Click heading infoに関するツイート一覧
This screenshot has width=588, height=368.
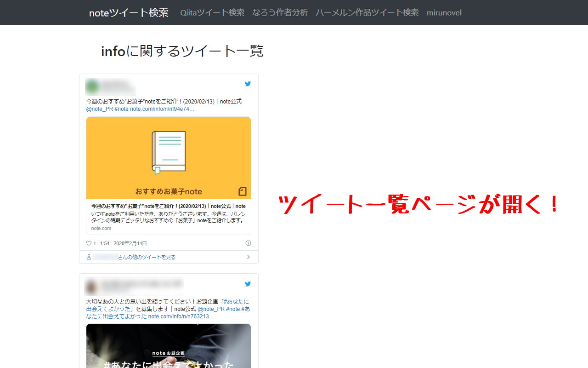182,51
